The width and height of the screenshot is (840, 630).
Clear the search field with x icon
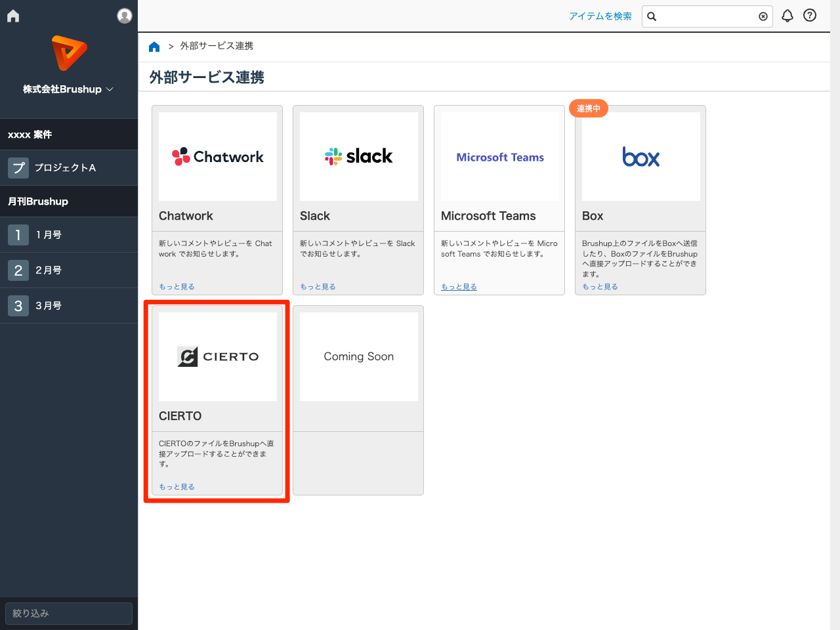(x=763, y=16)
